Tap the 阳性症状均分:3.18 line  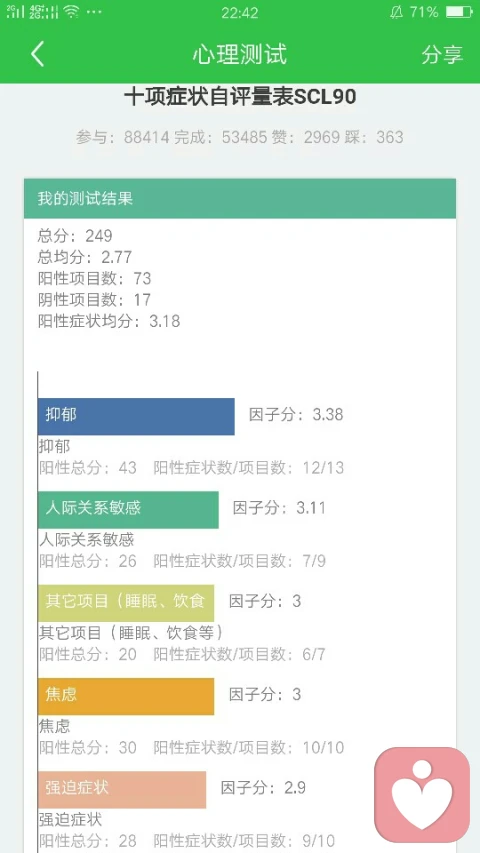[x=109, y=321]
